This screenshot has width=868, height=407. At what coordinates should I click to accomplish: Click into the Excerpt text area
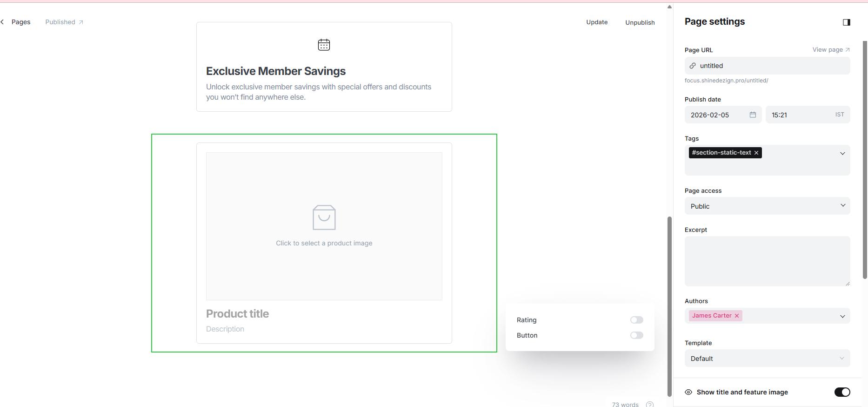(x=767, y=261)
